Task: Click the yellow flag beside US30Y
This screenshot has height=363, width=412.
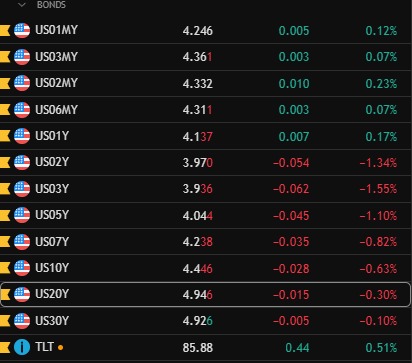Action: (x=5, y=321)
